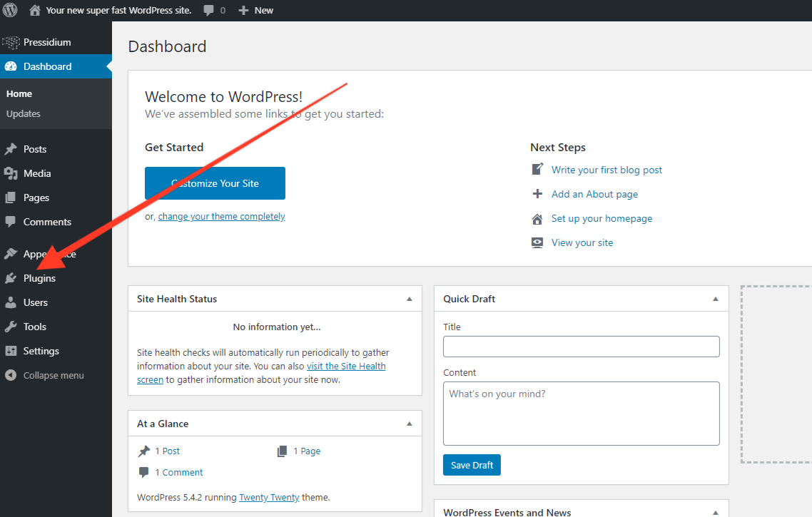
Task: Click Customize Your Site button
Action: (x=215, y=183)
